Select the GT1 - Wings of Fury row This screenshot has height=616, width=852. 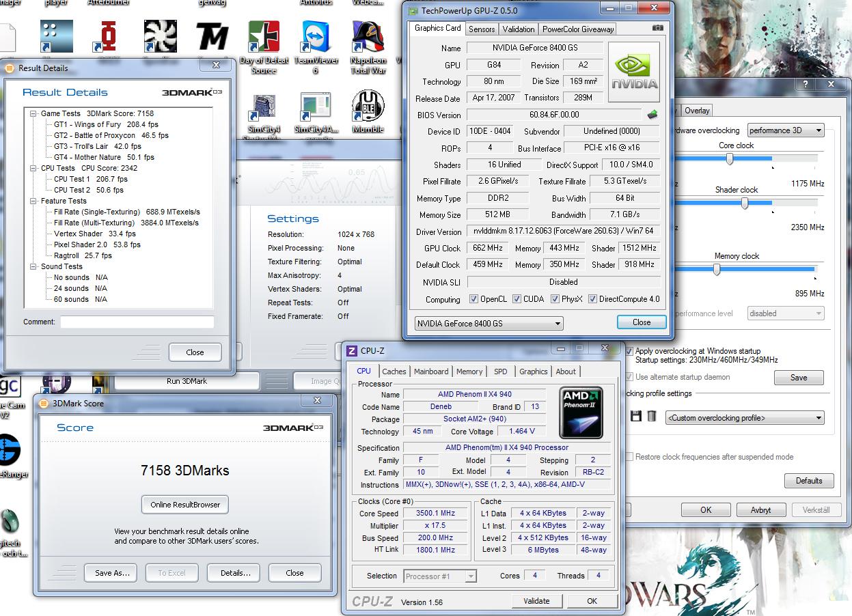(x=106, y=124)
